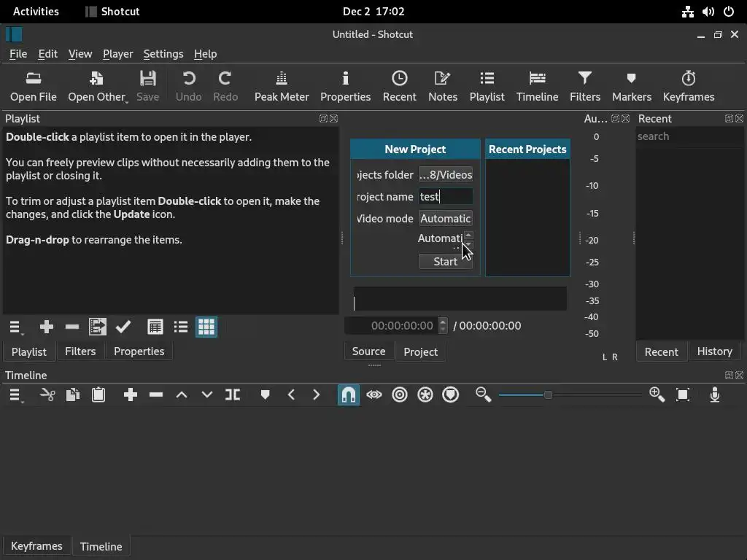Choose the projects folder button showing 8/Videos

446,175
